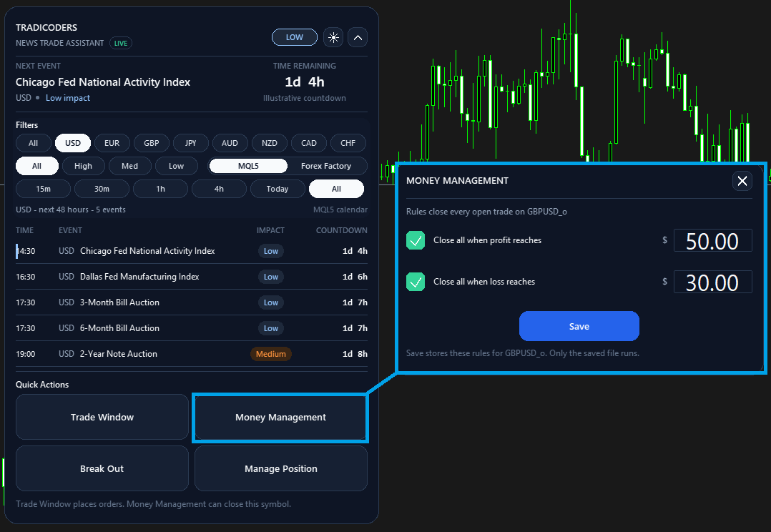771x532 pixels.
Task: Set time range filter to 1h
Action: point(161,189)
